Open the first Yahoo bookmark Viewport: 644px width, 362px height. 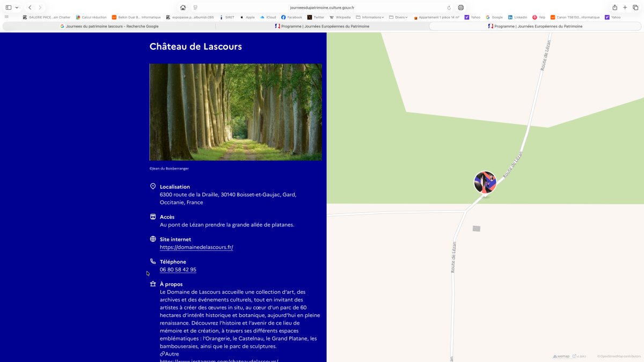click(x=473, y=17)
